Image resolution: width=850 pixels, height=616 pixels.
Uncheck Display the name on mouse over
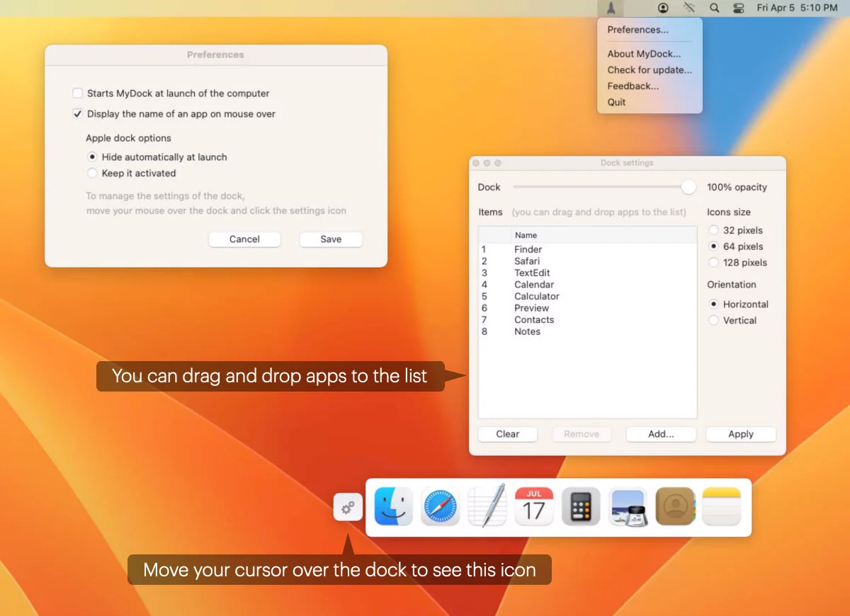pyautogui.click(x=77, y=113)
